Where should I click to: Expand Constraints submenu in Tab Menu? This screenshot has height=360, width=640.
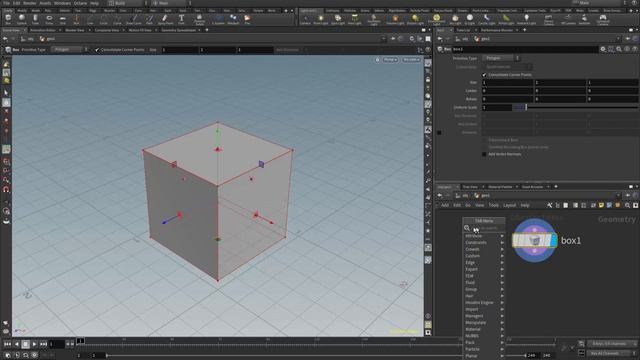[x=484, y=242]
